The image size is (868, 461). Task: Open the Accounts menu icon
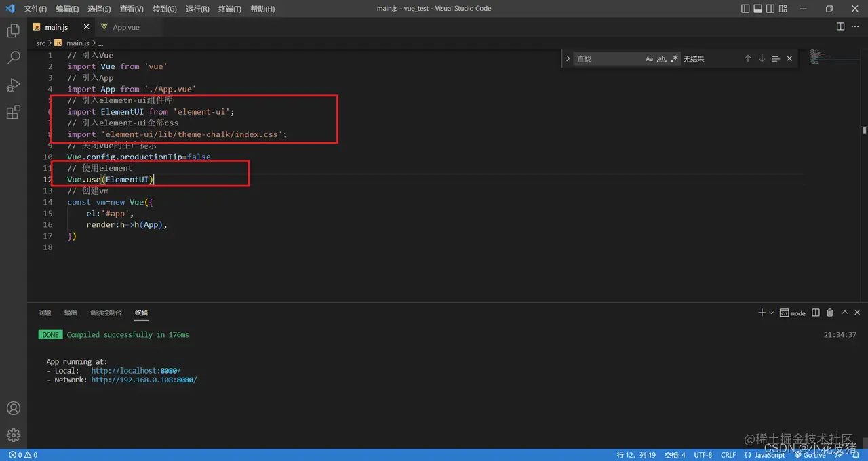(x=13, y=408)
